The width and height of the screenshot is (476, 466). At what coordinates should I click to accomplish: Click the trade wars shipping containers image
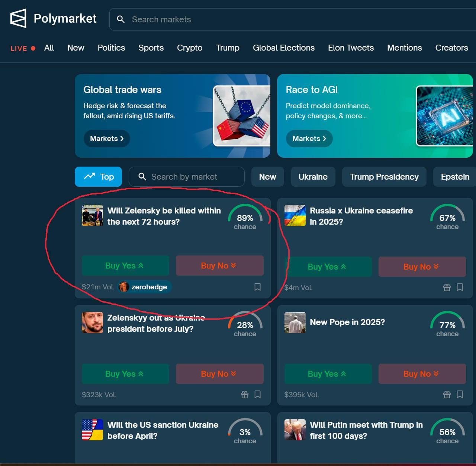pyautogui.click(x=242, y=116)
